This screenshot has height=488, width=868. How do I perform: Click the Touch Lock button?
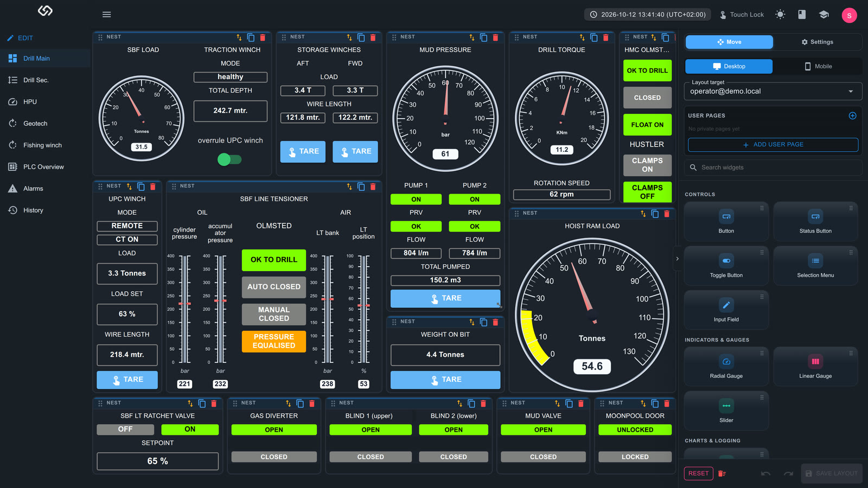pos(742,15)
